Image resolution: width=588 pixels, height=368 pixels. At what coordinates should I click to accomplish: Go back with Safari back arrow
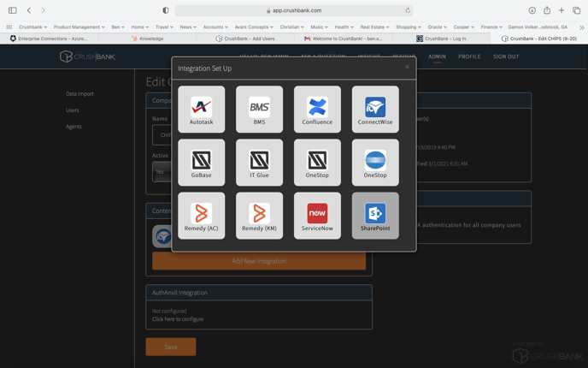tap(29, 10)
